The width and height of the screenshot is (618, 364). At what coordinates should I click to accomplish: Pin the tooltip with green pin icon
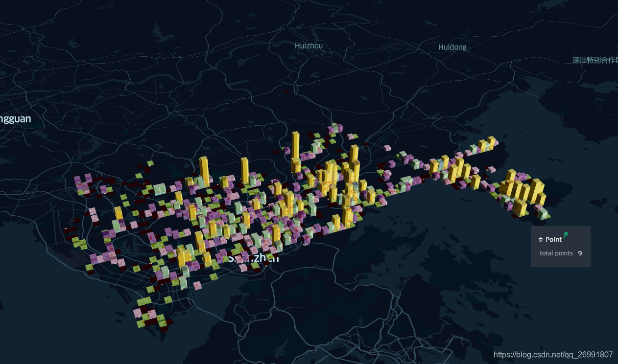566,235
